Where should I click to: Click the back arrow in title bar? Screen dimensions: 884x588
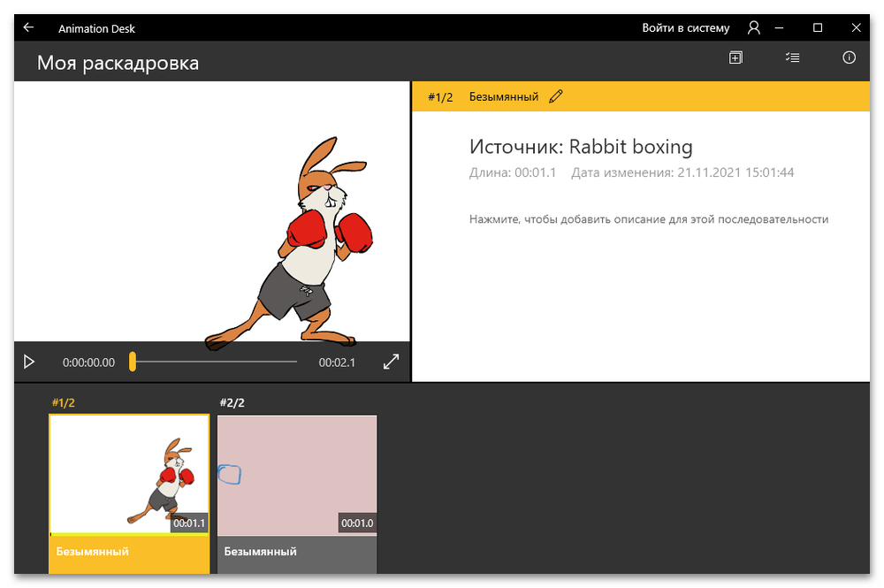coord(28,27)
